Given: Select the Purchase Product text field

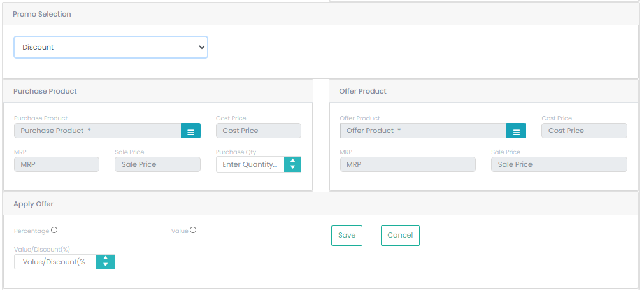Looking at the screenshot, I should (x=97, y=131).
